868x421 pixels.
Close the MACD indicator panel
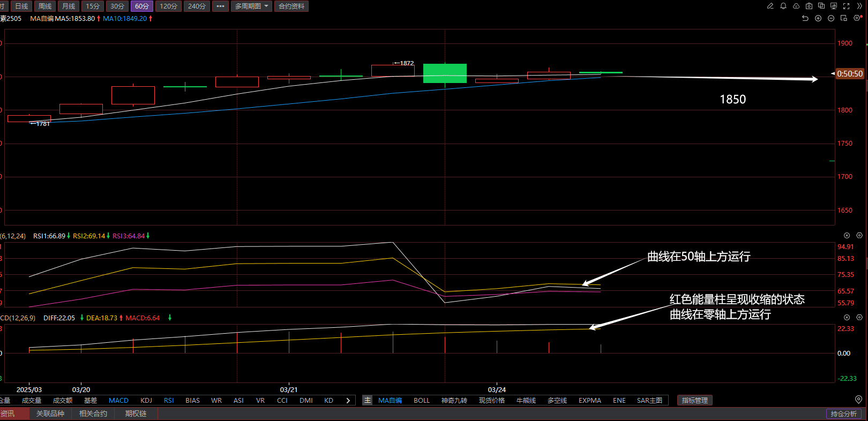coord(847,317)
